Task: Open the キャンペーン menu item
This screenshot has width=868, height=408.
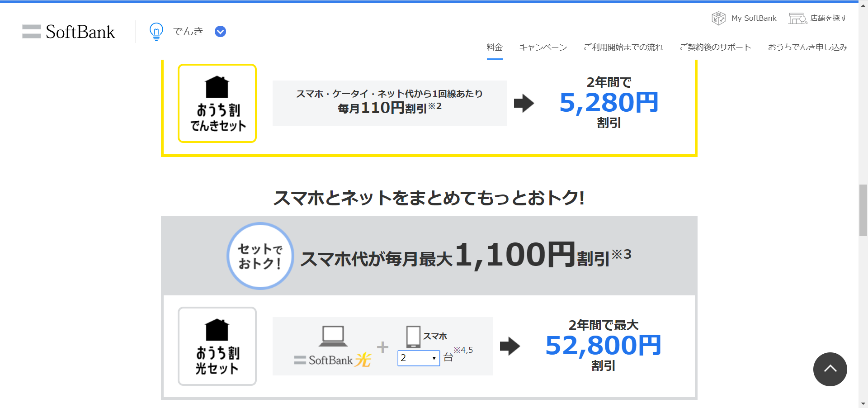Action: 543,47
